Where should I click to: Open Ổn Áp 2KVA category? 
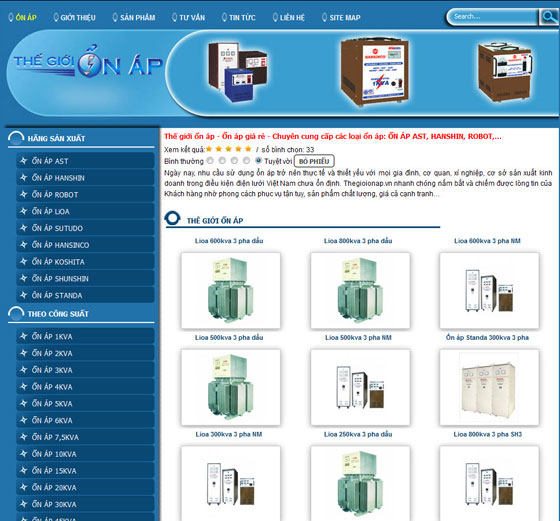click(85, 353)
